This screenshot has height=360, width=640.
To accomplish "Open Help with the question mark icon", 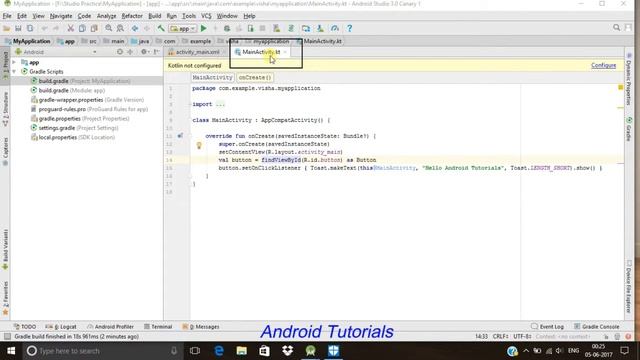I will (x=349, y=29).
